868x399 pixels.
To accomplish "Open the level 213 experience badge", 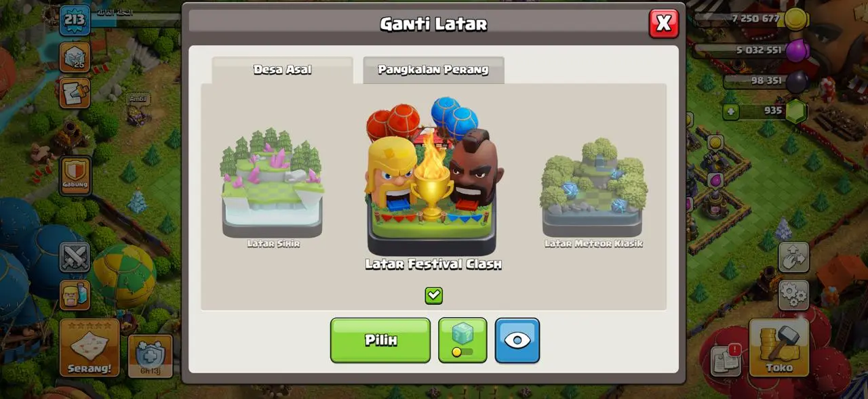I will (75, 20).
